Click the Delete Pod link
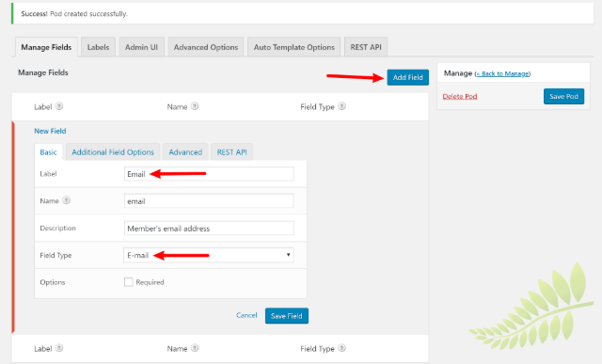602x364 pixels. tap(460, 96)
